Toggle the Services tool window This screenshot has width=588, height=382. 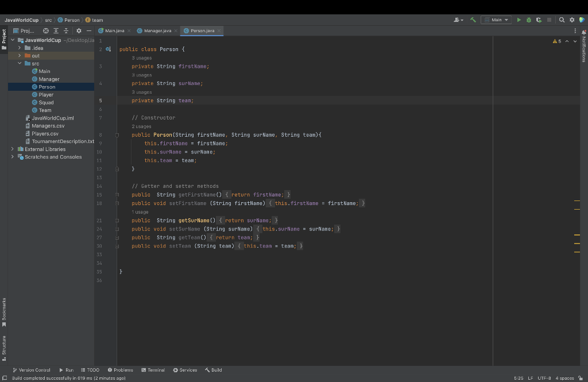(184, 370)
